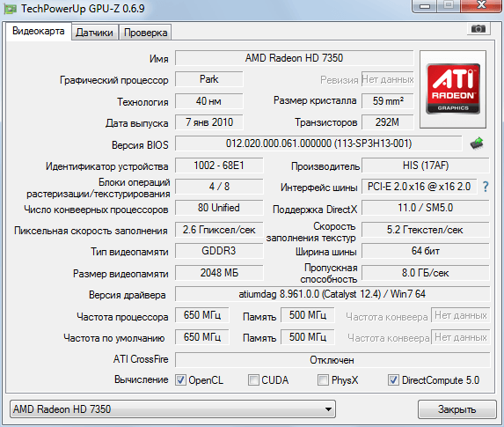Click the 650 МГц field beside Частота процессора
Image resolution: width=504 pixels, height=427 pixels.
202,315
